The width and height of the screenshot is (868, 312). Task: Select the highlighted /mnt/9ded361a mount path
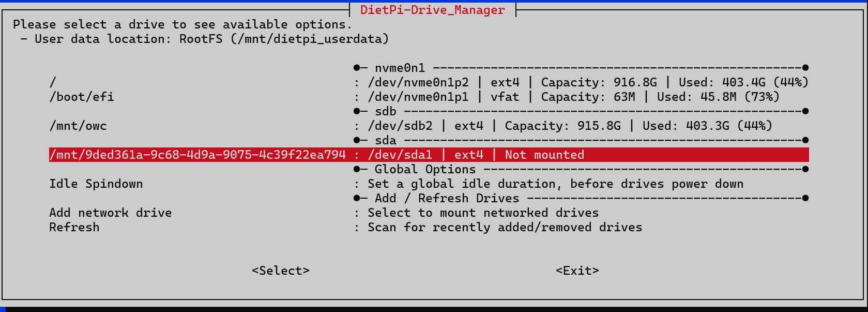197,155
